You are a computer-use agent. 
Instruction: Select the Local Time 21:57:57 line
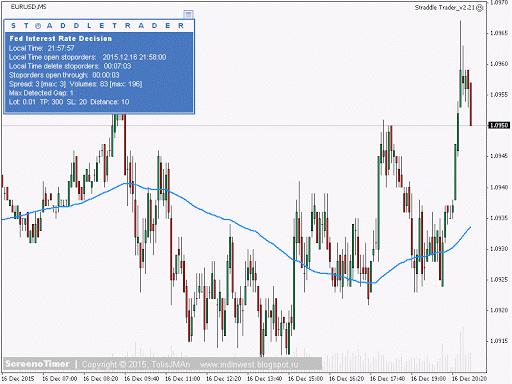(x=42, y=48)
